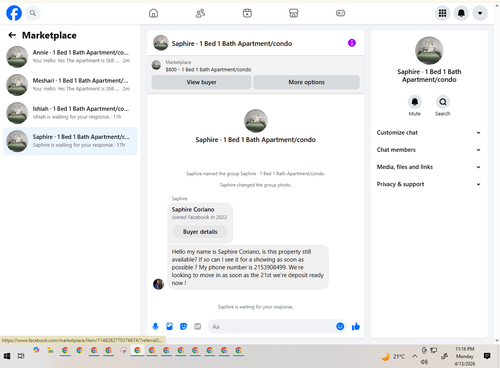Open the Watch video icon in navigation
Screen dimensions: 500x368
[x=247, y=13]
